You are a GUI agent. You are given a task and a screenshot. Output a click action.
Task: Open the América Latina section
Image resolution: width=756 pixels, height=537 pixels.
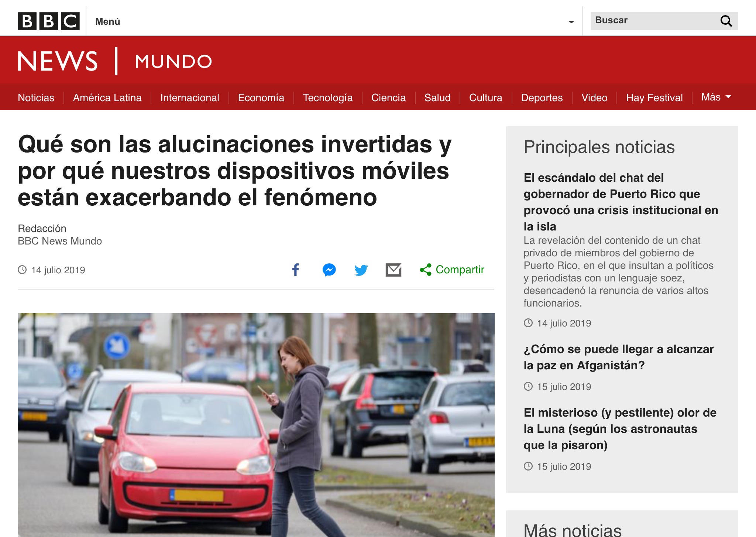pos(107,98)
